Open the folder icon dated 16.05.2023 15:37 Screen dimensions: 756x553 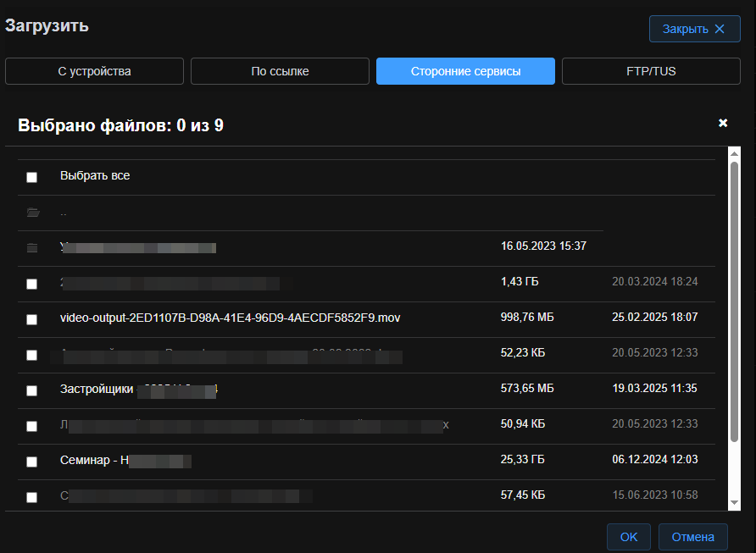tap(32, 248)
